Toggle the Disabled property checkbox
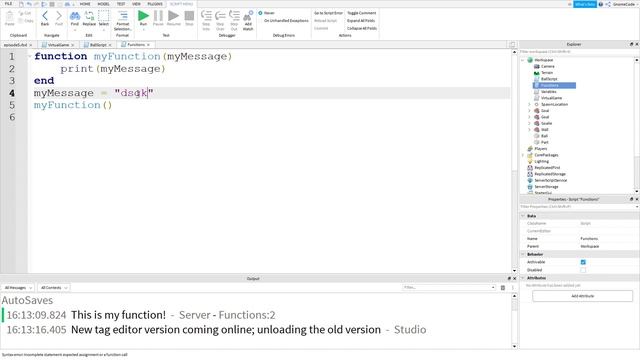 point(583,270)
